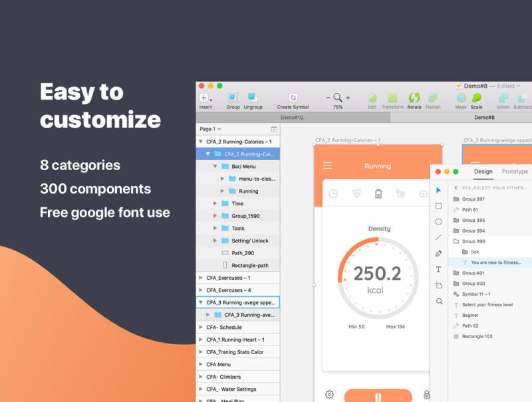The height and width of the screenshot is (402, 532).
Task: Expand the Time layer group
Action: tap(215, 203)
